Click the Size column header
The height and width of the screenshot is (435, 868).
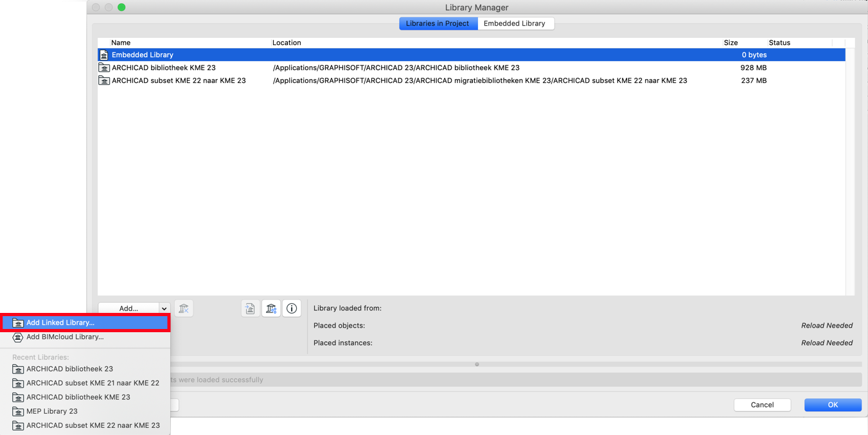(731, 42)
